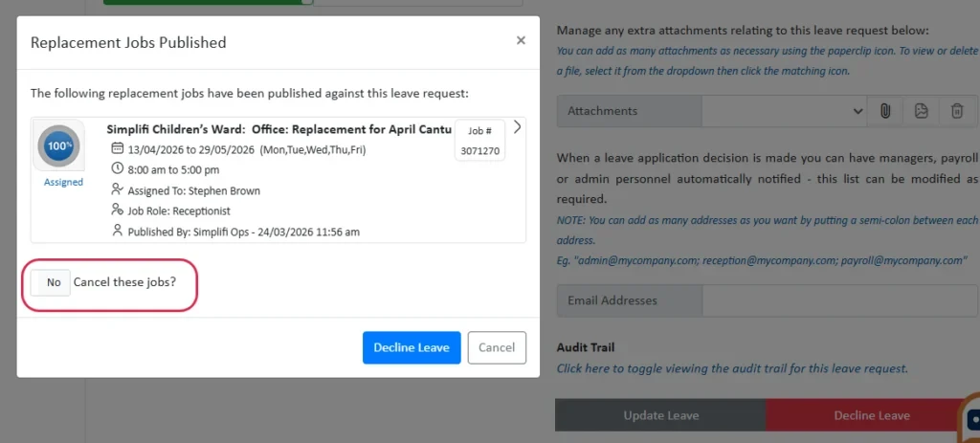The height and width of the screenshot is (443, 980).
Task: Click the Update Leave button
Action: 660,415
